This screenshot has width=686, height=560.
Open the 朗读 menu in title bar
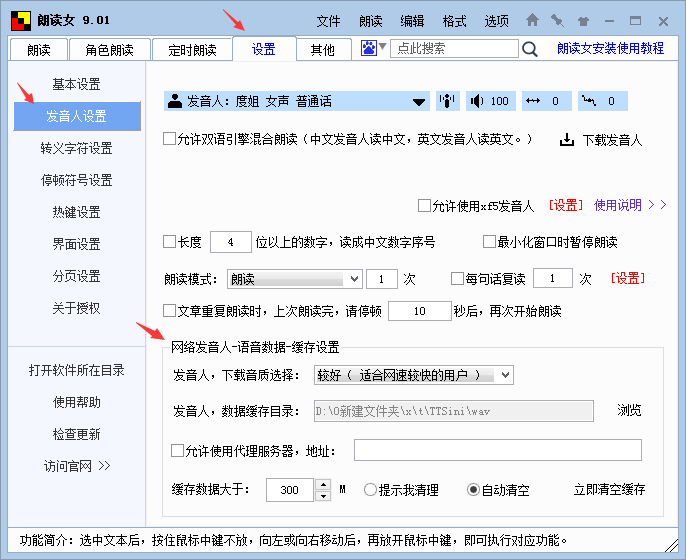(x=371, y=21)
